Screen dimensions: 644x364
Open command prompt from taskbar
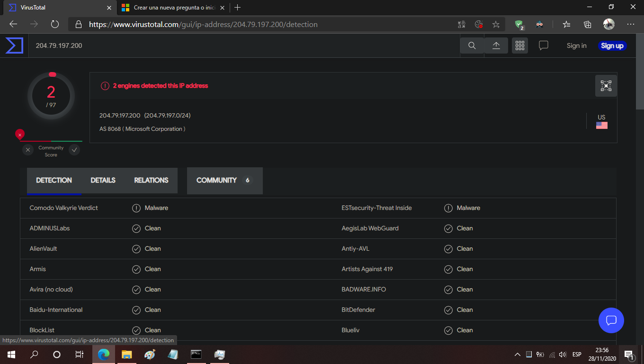[196, 354]
